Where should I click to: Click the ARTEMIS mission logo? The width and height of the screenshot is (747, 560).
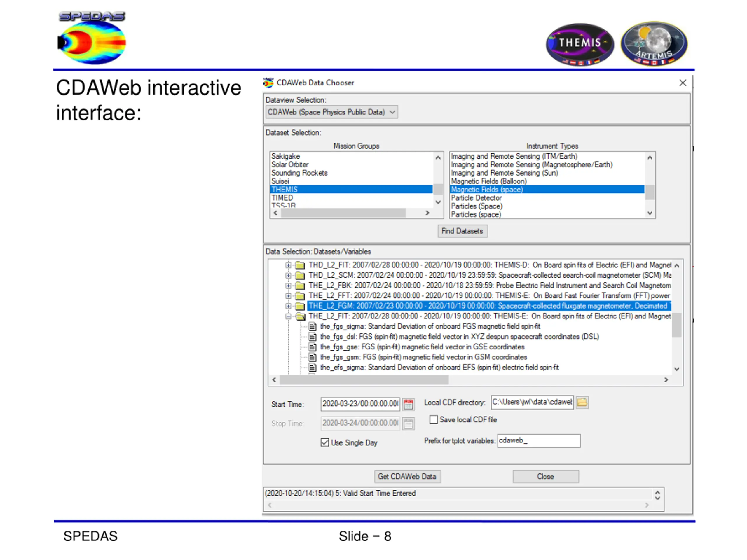tap(654, 43)
